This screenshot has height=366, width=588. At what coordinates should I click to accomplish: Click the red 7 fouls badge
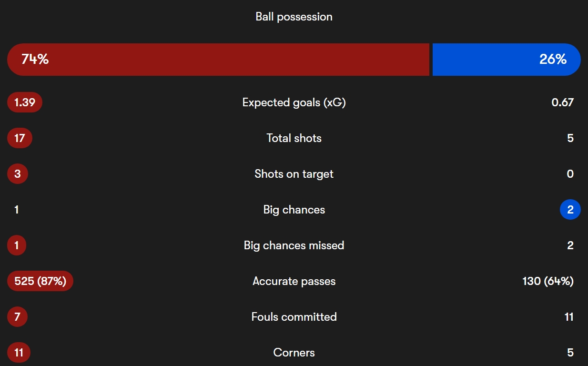click(18, 317)
